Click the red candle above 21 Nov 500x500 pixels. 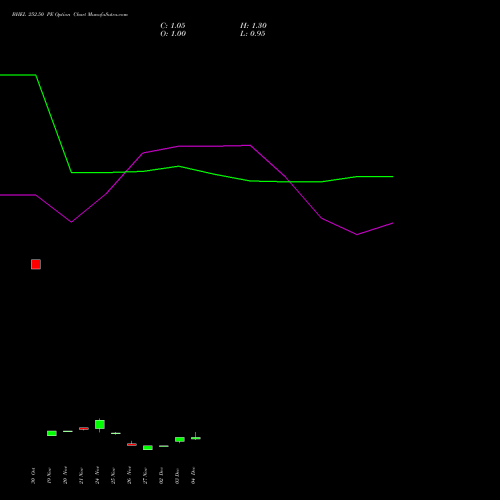pyautogui.click(x=84, y=429)
